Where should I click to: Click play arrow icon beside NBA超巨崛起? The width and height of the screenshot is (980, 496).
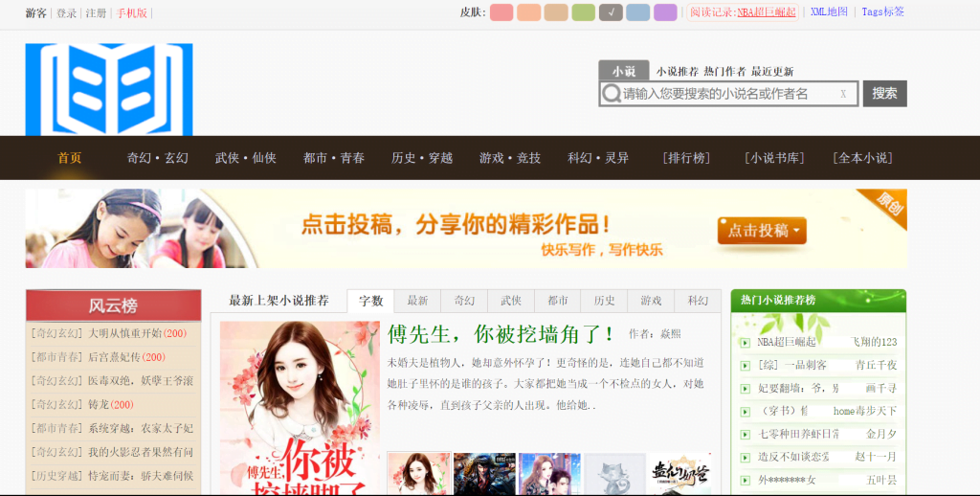pos(745,342)
